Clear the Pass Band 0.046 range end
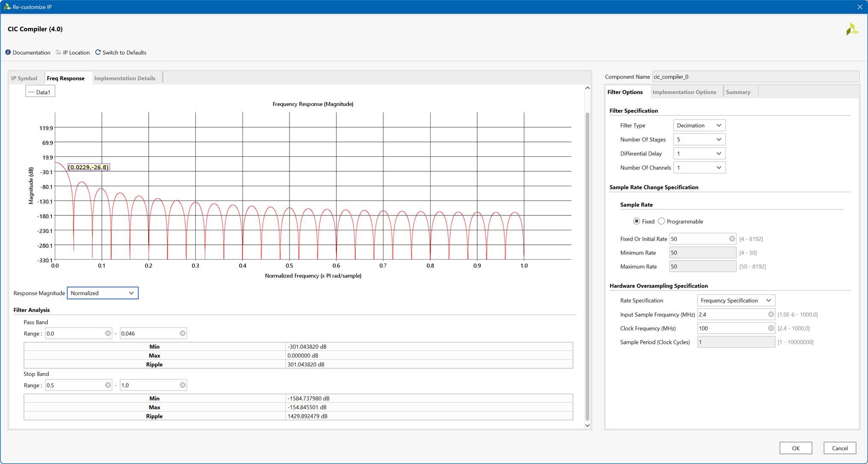 (183, 333)
